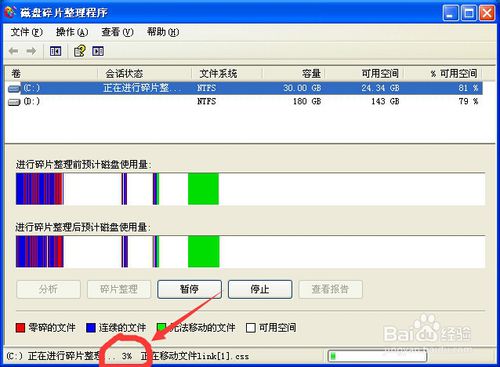Click the Forward arrow toolbar icon

pos(31,51)
